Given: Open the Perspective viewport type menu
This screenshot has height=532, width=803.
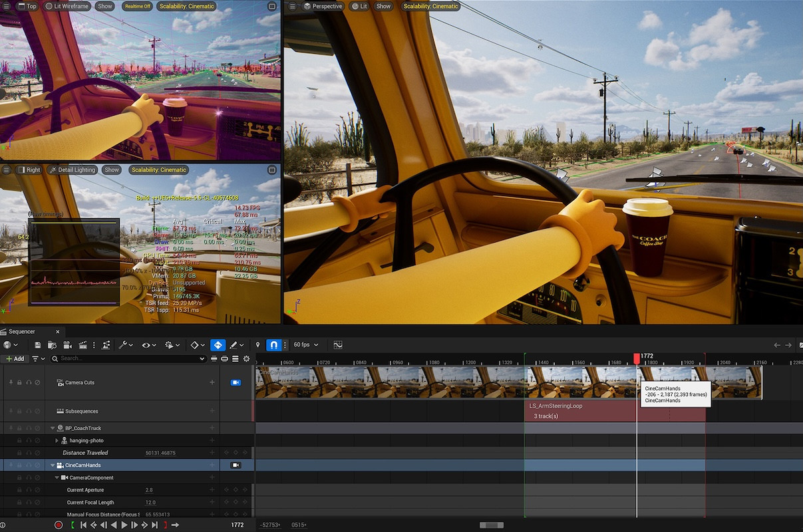Looking at the screenshot, I should click(323, 6).
